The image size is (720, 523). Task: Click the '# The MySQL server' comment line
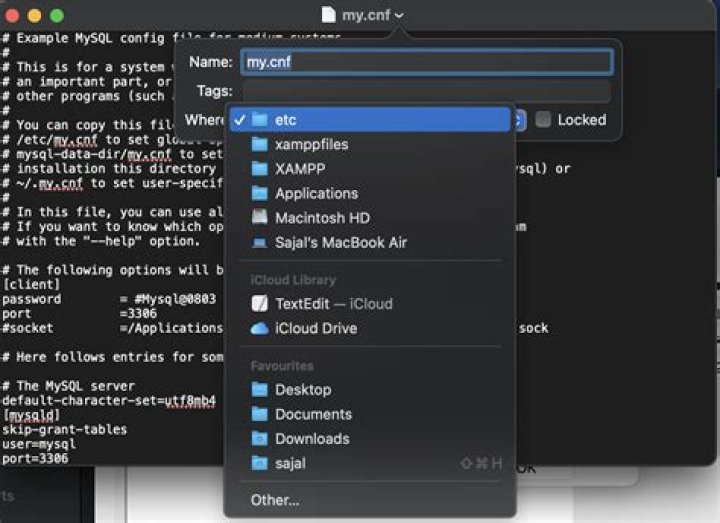point(68,386)
